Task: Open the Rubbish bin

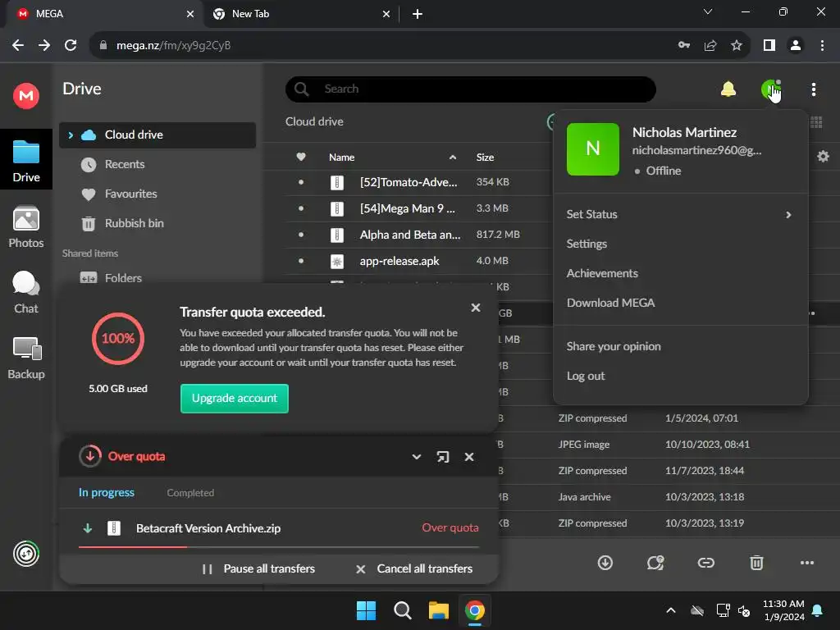Action: [134, 223]
